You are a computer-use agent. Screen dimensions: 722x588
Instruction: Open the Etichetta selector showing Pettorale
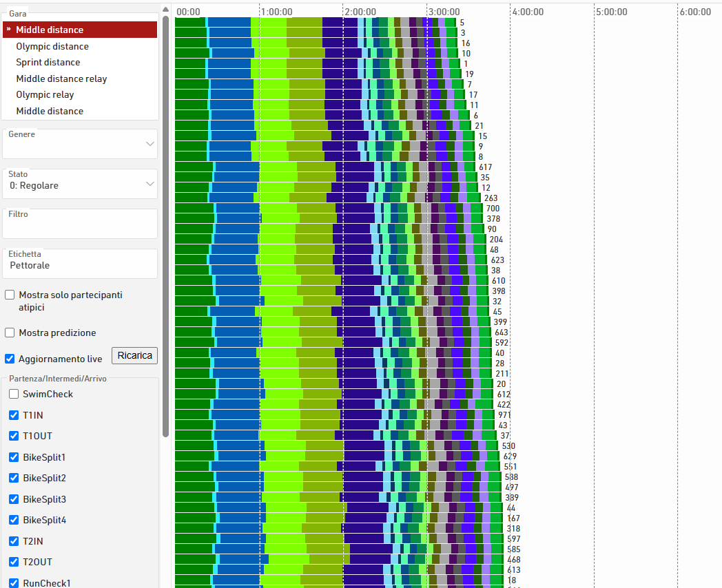(81, 264)
